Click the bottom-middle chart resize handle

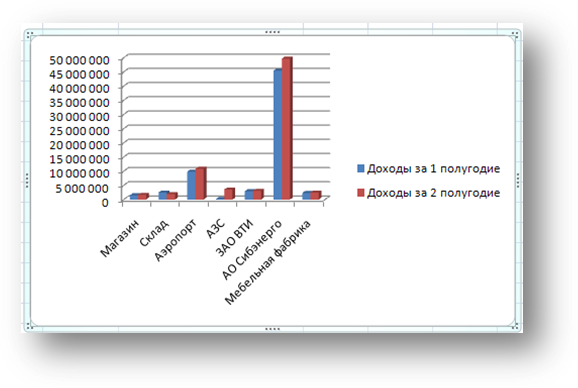pyautogui.click(x=272, y=329)
